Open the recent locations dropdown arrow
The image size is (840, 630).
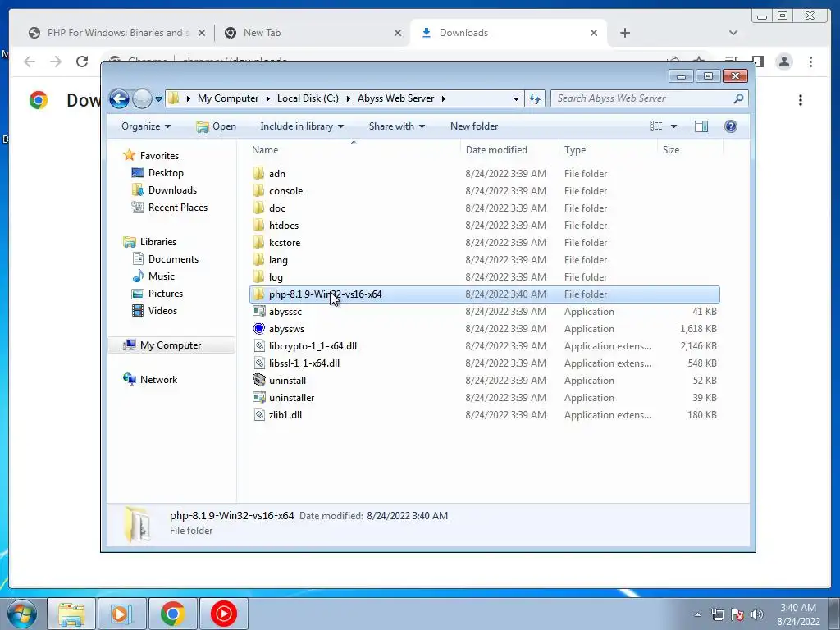158,98
